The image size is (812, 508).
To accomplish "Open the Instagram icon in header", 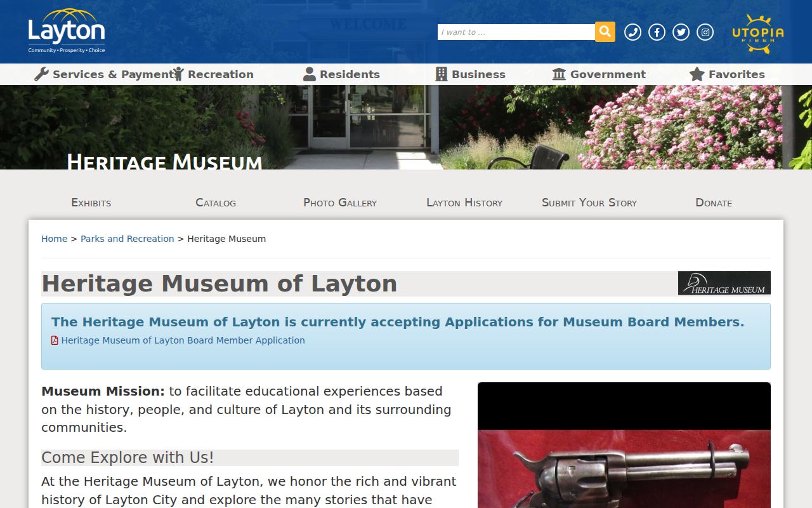I will 705,32.
